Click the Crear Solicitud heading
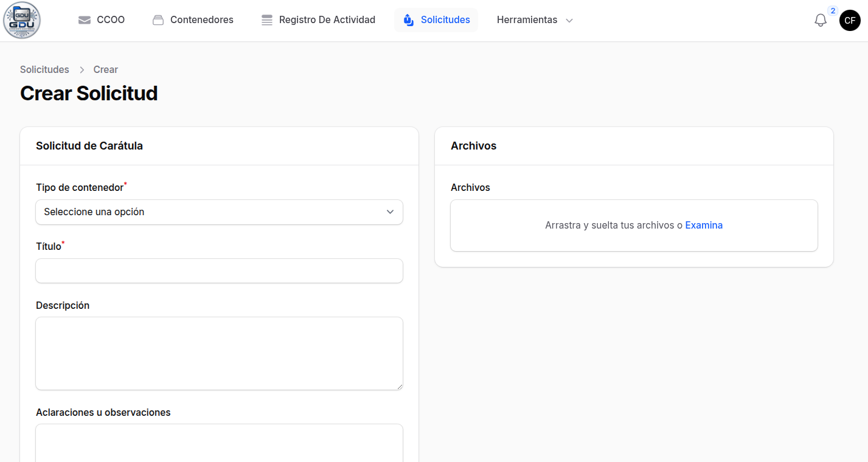This screenshot has height=462, width=868. (x=89, y=93)
